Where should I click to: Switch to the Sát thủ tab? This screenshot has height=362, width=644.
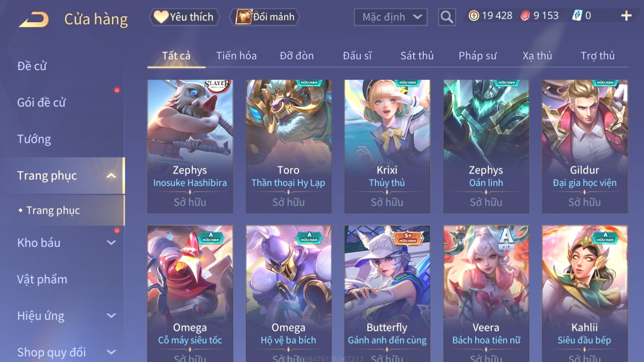point(417,56)
